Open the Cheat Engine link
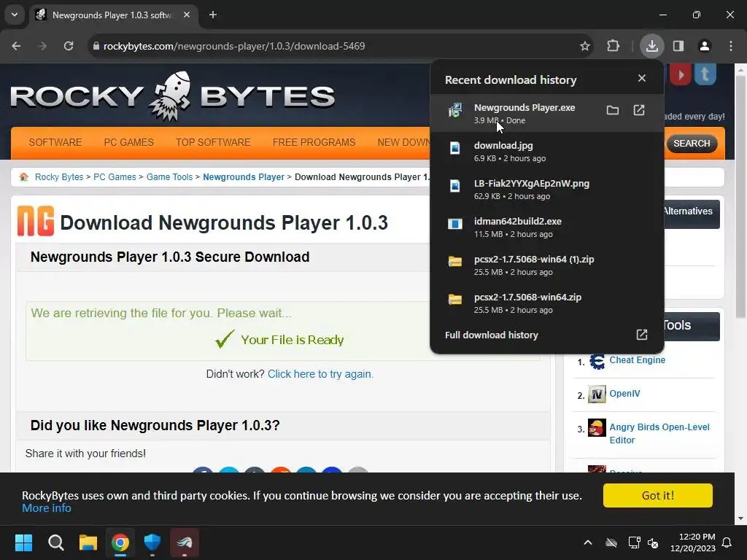Viewport: 747px width, 560px height. 637,360
